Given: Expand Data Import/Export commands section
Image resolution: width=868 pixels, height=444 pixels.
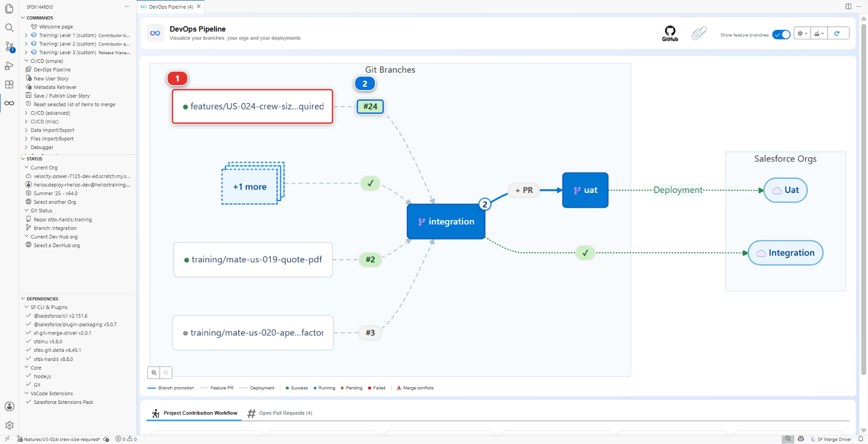Looking at the screenshot, I should click(53, 130).
